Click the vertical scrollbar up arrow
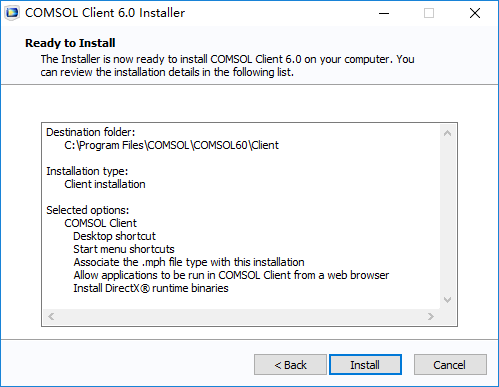The image size is (499, 387). pyautogui.click(x=448, y=133)
